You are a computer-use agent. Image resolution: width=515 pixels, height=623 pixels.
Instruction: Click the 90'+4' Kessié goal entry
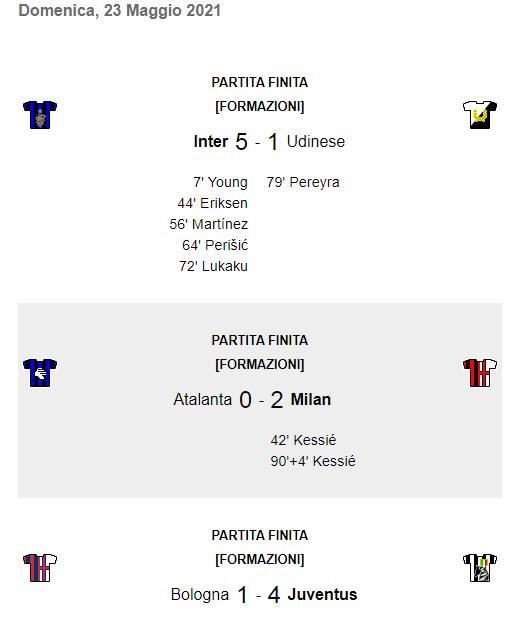(313, 461)
